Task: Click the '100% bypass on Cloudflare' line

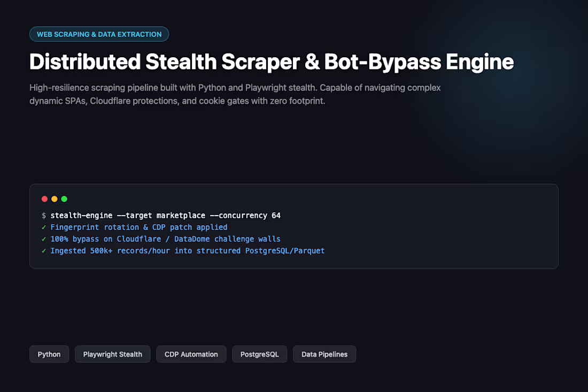Action: pyautogui.click(x=165, y=239)
